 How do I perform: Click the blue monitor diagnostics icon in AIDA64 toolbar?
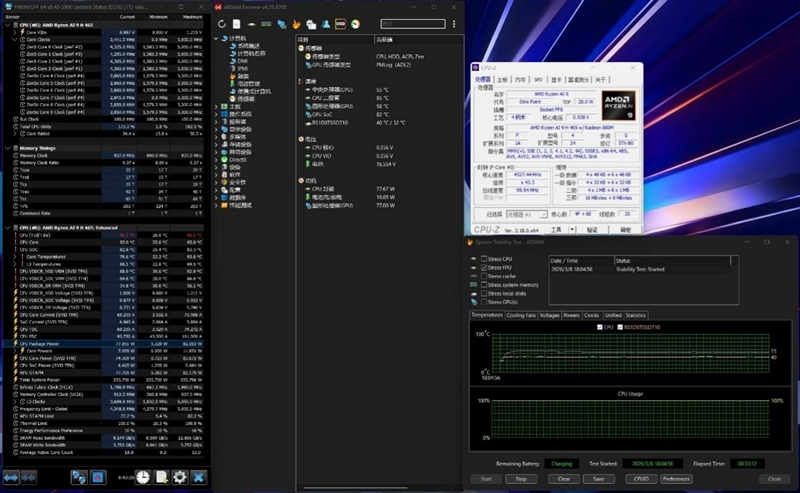(282, 24)
